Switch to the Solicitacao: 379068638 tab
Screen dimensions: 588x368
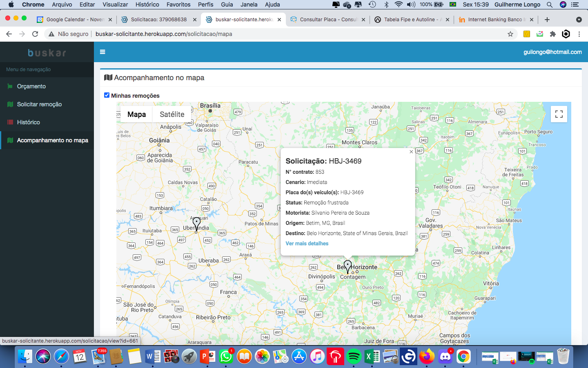tap(159, 19)
